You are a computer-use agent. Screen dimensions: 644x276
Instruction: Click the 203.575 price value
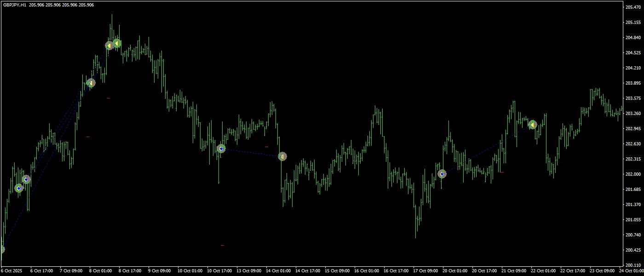click(633, 98)
